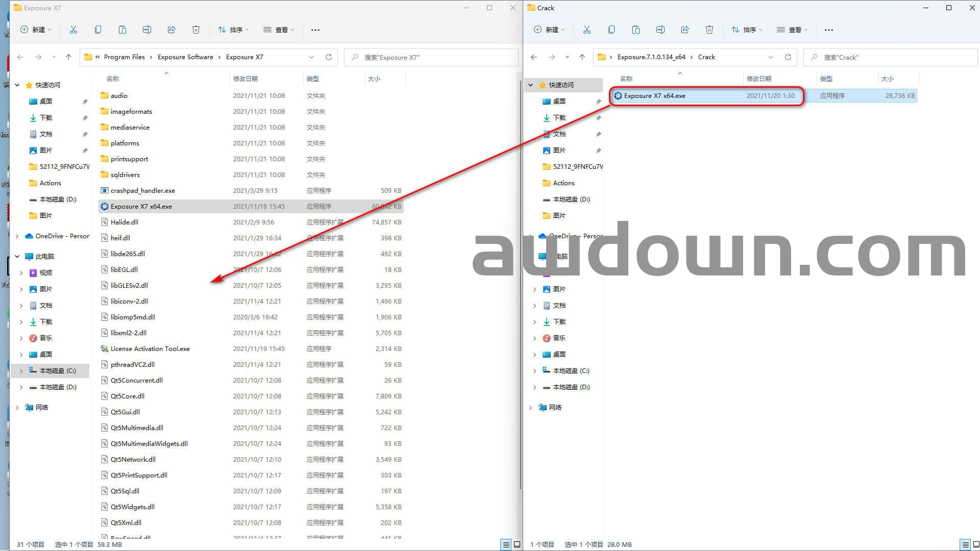Image resolution: width=980 pixels, height=551 pixels.
Task: Click Program Files in the address breadcrumb
Action: point(124,57)
